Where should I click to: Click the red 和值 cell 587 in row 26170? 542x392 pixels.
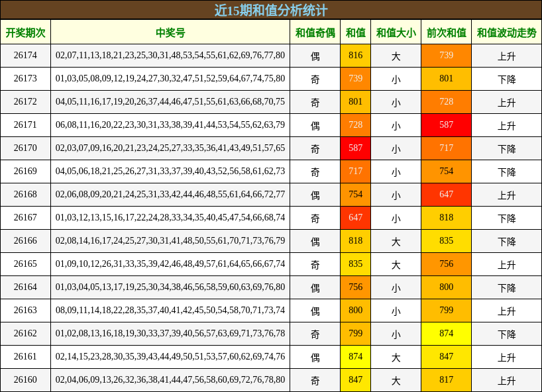[356, 148]
